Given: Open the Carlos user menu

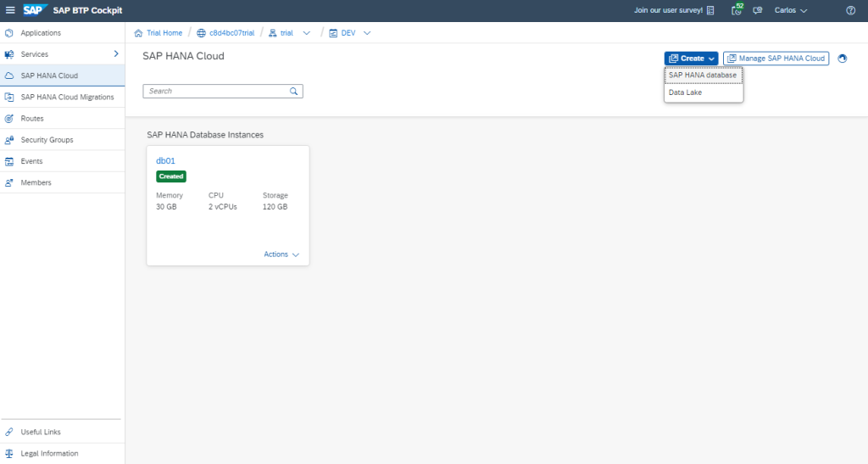Looking at the screenshot, I should 791,10.
